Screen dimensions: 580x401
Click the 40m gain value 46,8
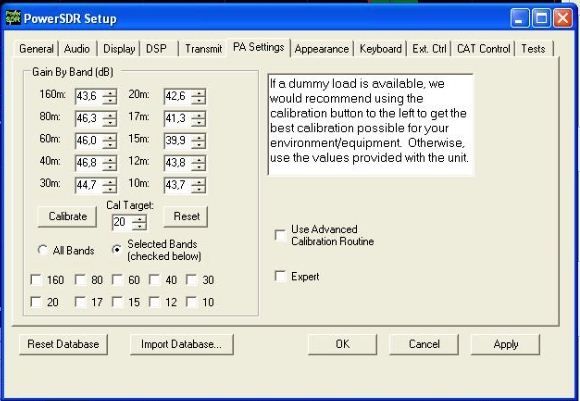point(89,163)
